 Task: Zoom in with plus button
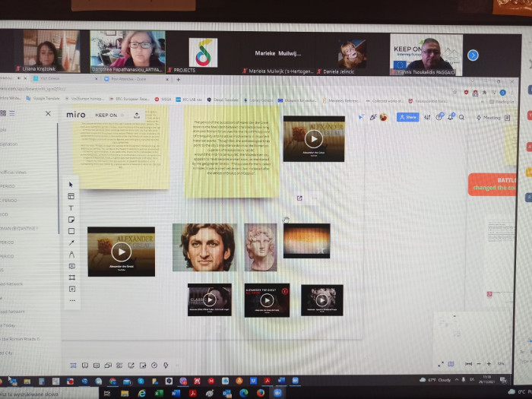(489, 364)
